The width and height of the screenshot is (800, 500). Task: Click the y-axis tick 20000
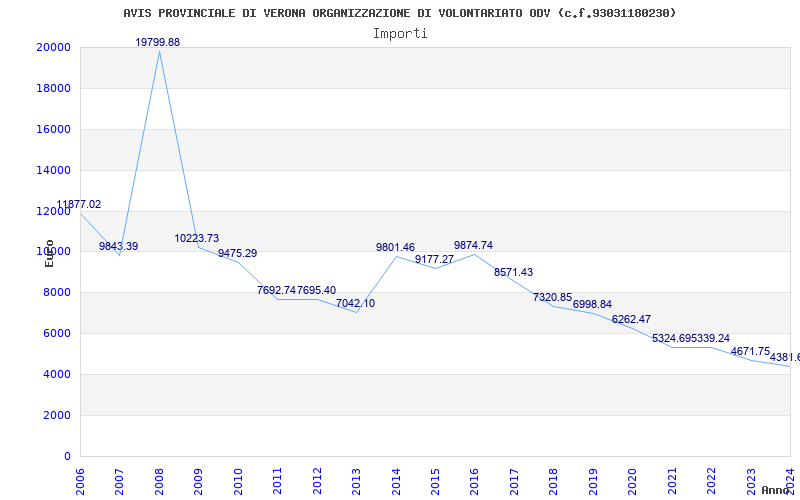tap(53, 47)
